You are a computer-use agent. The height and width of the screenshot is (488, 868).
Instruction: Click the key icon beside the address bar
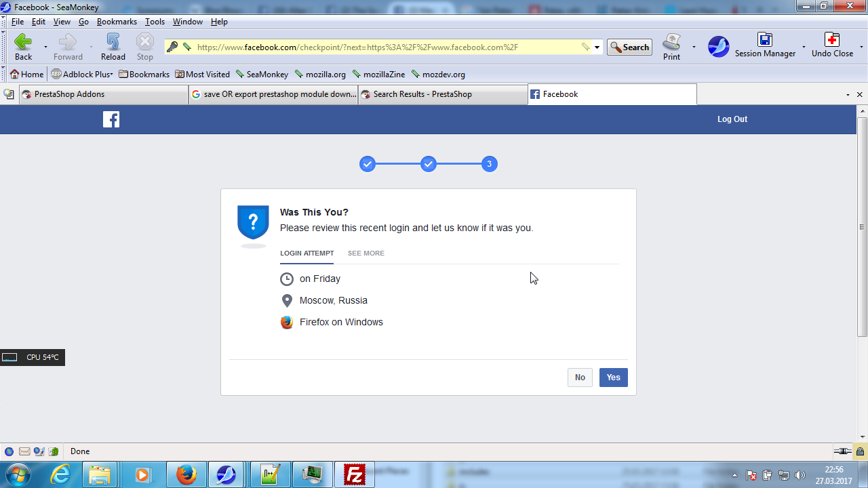pos(172,47)
